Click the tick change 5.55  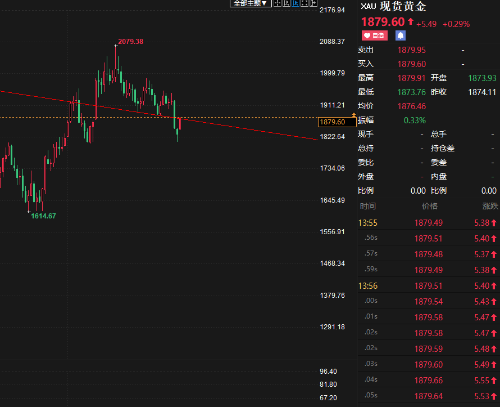(482, 380)
